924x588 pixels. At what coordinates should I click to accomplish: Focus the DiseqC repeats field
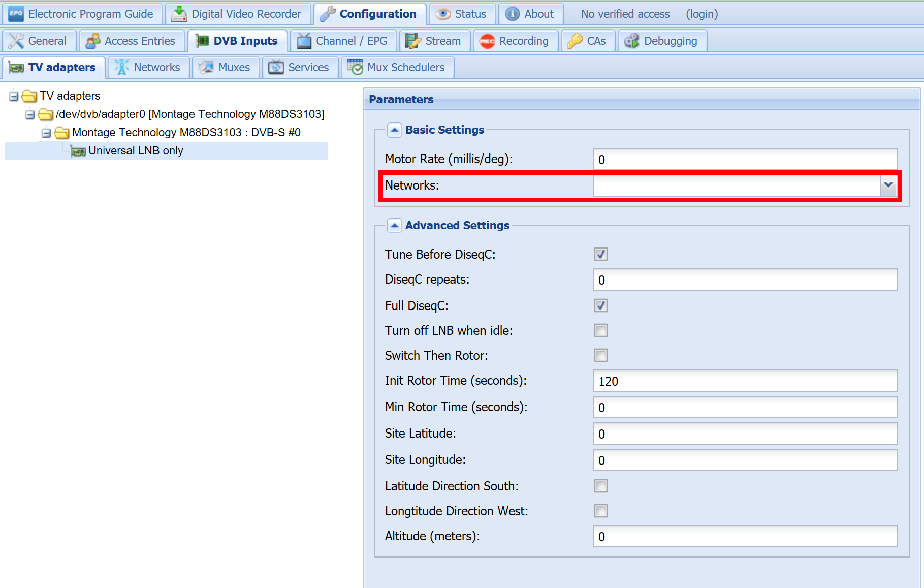(745, 280)
